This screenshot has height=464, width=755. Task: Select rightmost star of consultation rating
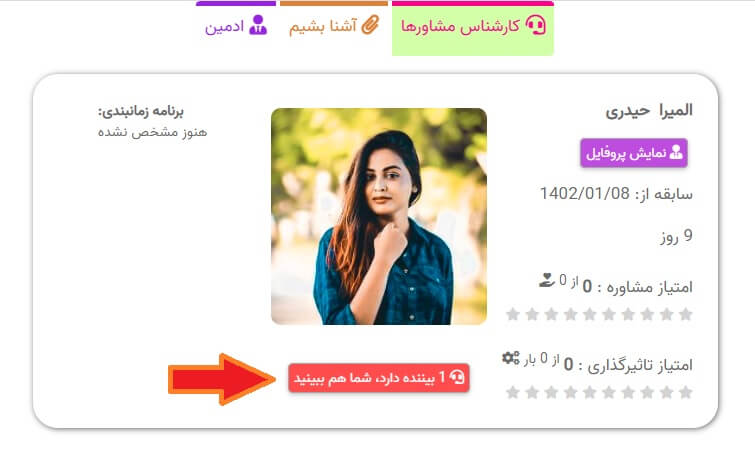686,314
